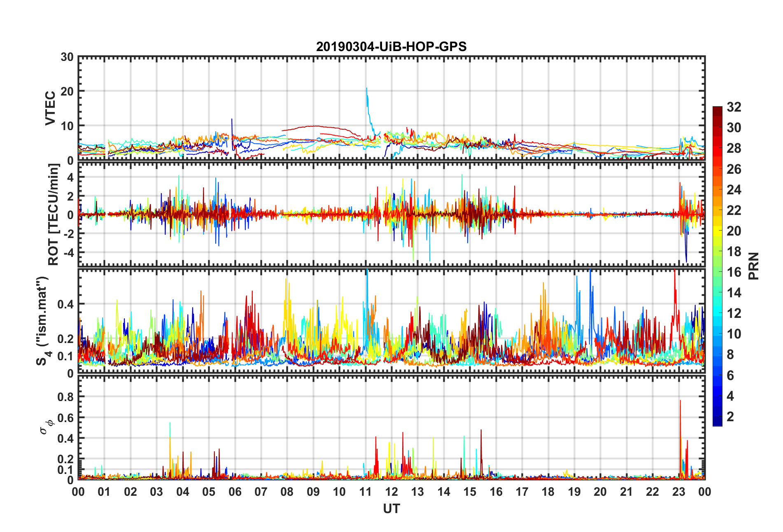Select the VTEC y-axis label
The height and width of the screenshot is (532, 783).
(x=50, y=108)
